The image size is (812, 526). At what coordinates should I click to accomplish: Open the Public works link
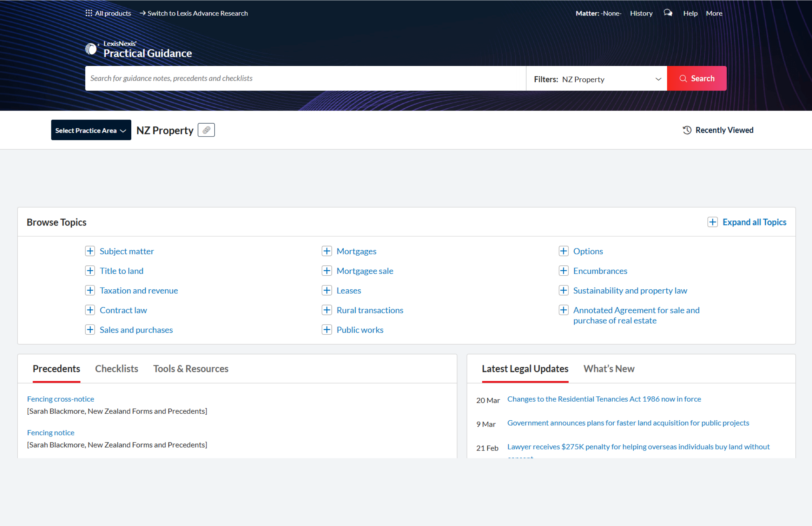360,330
